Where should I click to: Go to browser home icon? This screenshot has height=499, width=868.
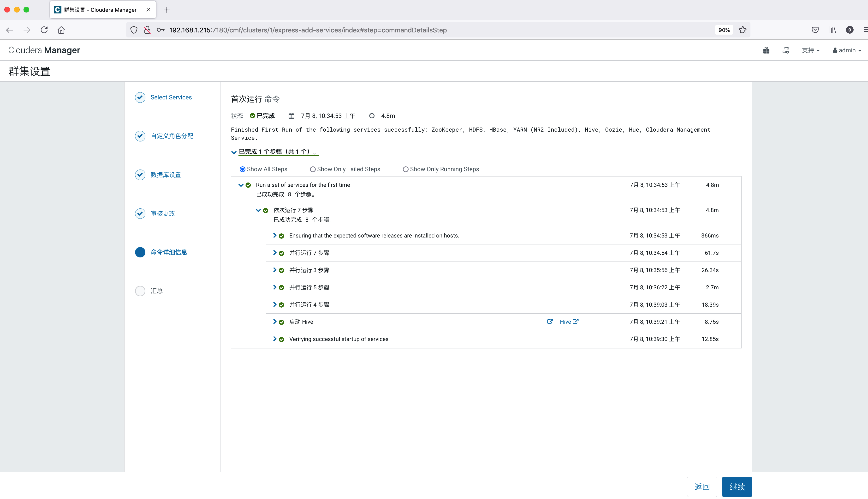coord(61,30)
